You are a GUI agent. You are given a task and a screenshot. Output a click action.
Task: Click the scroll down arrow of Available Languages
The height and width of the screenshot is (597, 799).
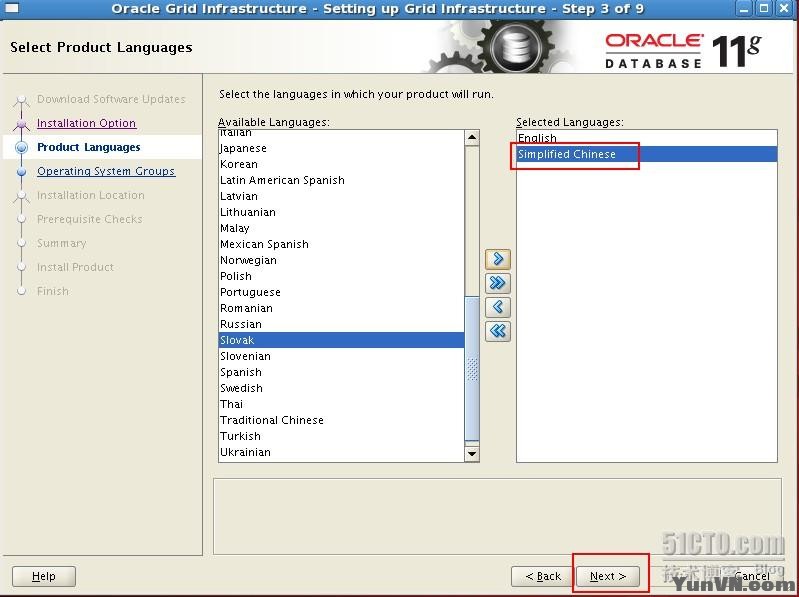click(472, 453)
